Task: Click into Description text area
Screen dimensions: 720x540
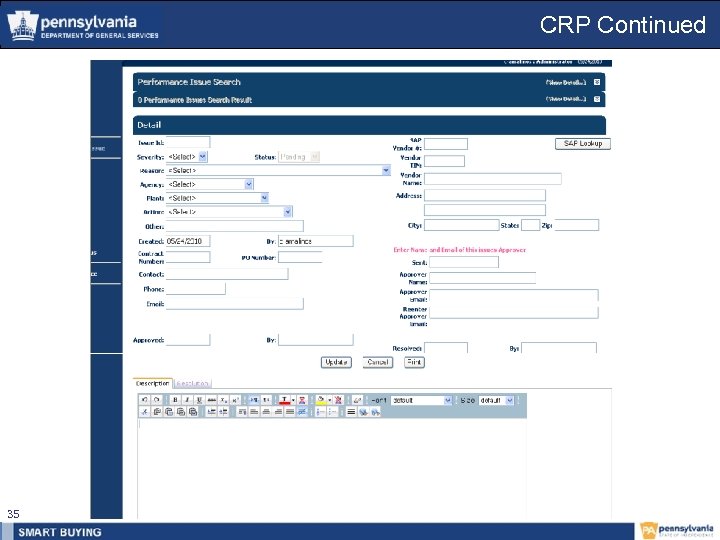Action: (332, 468)
